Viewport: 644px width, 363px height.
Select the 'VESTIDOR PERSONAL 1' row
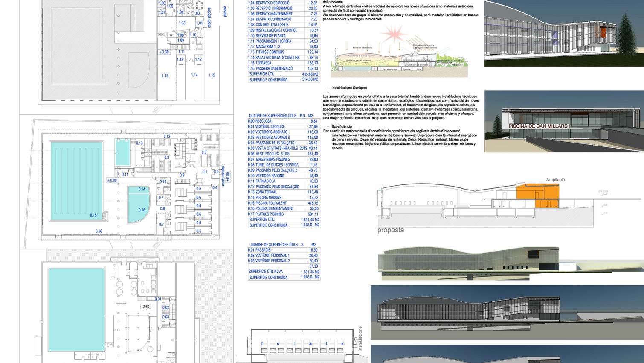point(283,255)
